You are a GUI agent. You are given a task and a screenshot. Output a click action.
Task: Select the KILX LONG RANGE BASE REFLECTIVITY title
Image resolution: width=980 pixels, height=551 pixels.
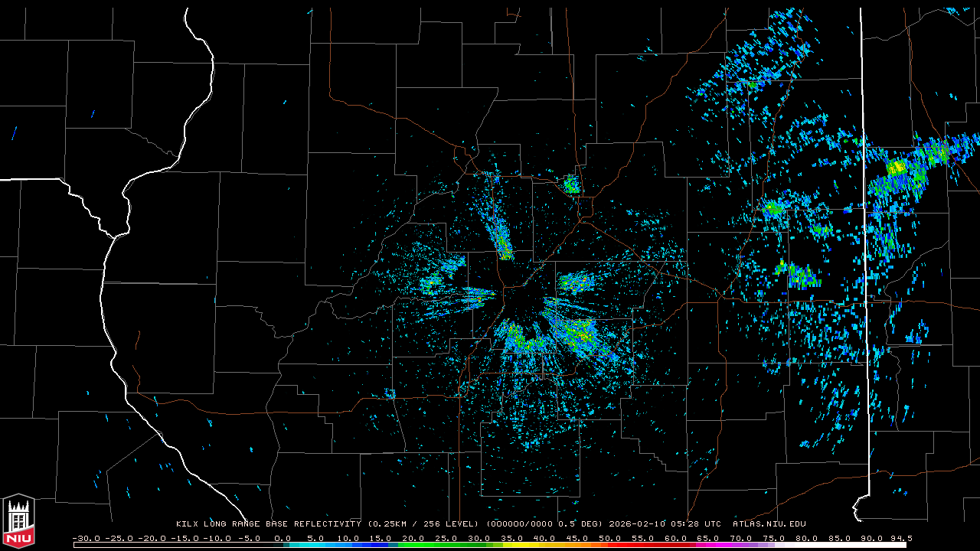click(269, 524)
